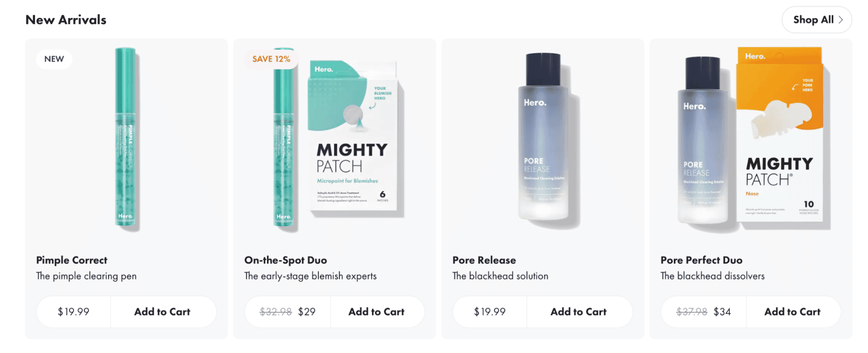Add Pore Release to cart
868x353 pixels.
coord(579,312)
